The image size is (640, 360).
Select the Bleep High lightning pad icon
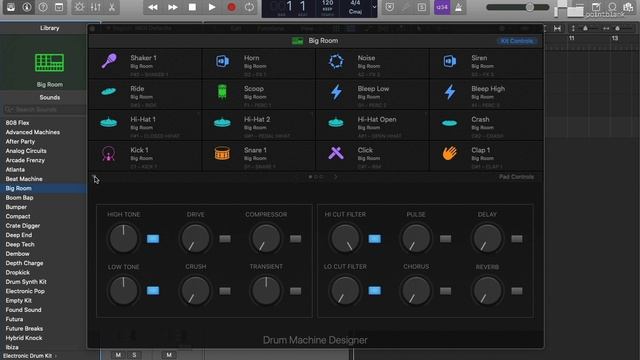click(x=449, y=92)
